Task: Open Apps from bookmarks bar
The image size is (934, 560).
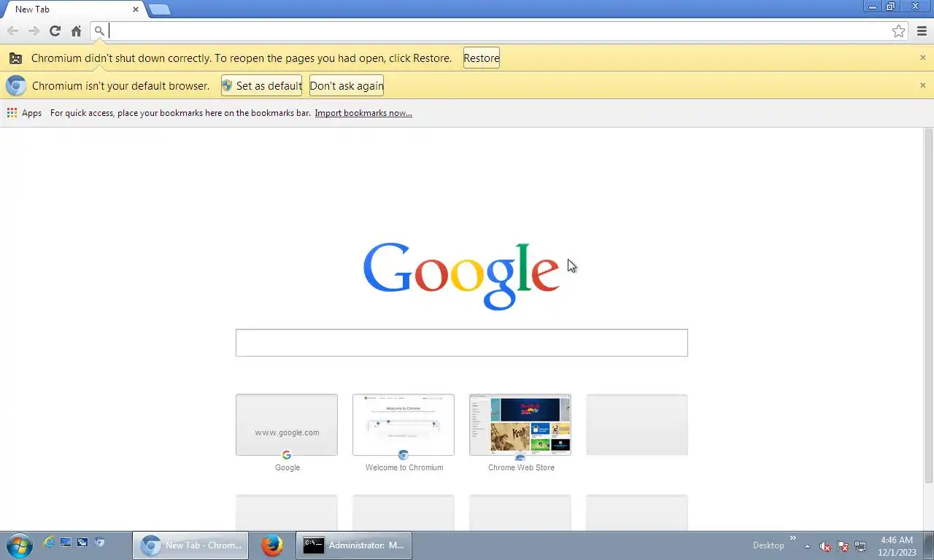Action: pyautogui.click(x=24, y=113)
